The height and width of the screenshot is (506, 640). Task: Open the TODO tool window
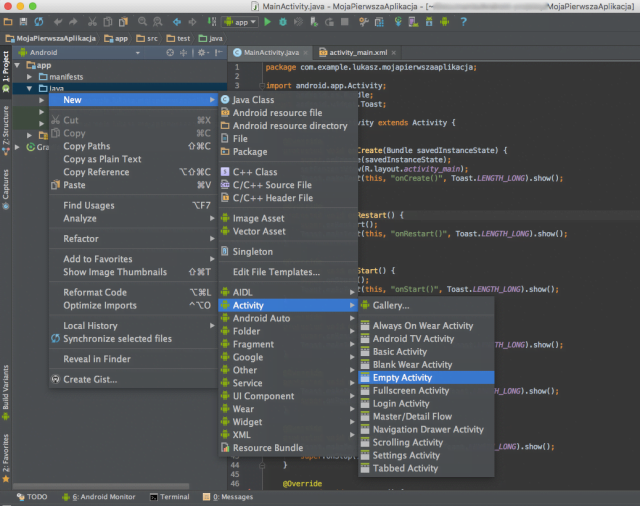31,496
